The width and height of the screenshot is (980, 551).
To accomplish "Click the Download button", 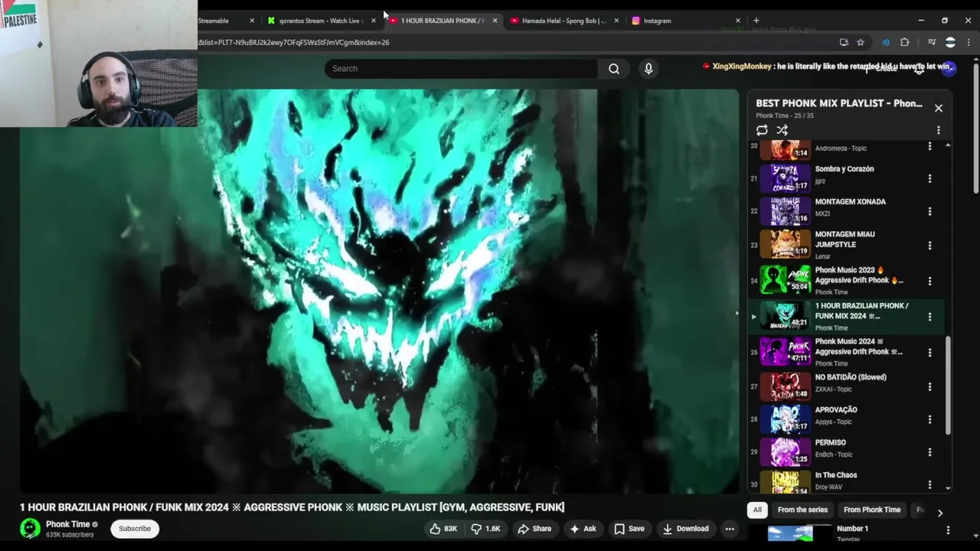I will [686, 529].
